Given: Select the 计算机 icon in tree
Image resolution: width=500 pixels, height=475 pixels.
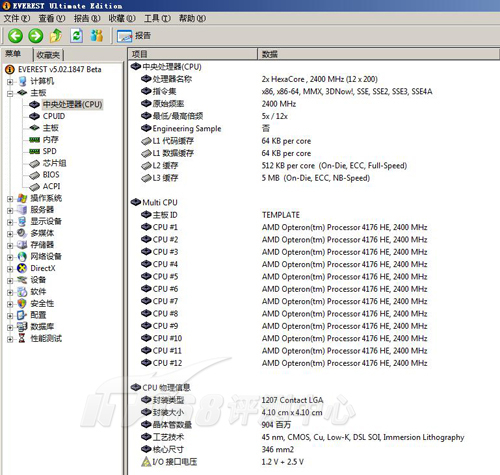Looking at the screenshot, I should [22, 81].
